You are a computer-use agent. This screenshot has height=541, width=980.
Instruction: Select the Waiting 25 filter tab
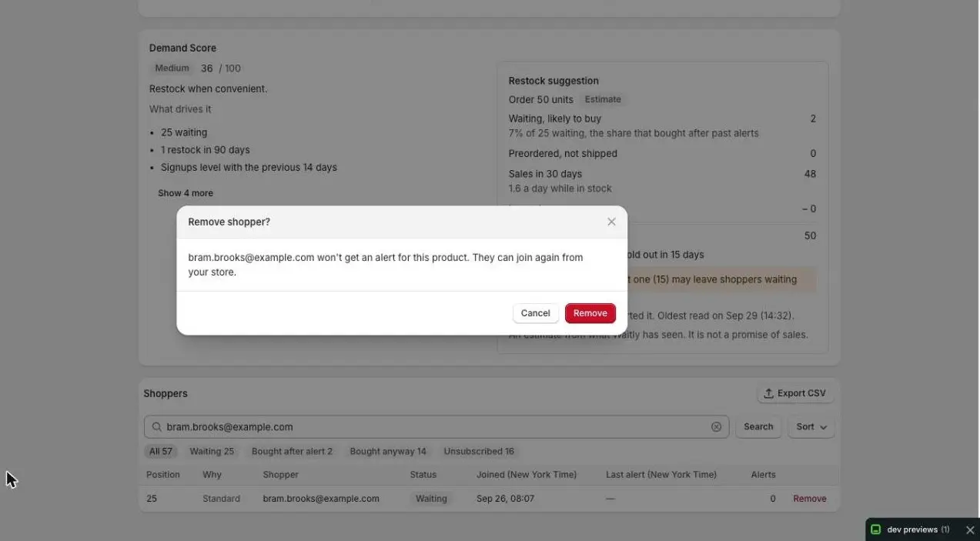212,452
